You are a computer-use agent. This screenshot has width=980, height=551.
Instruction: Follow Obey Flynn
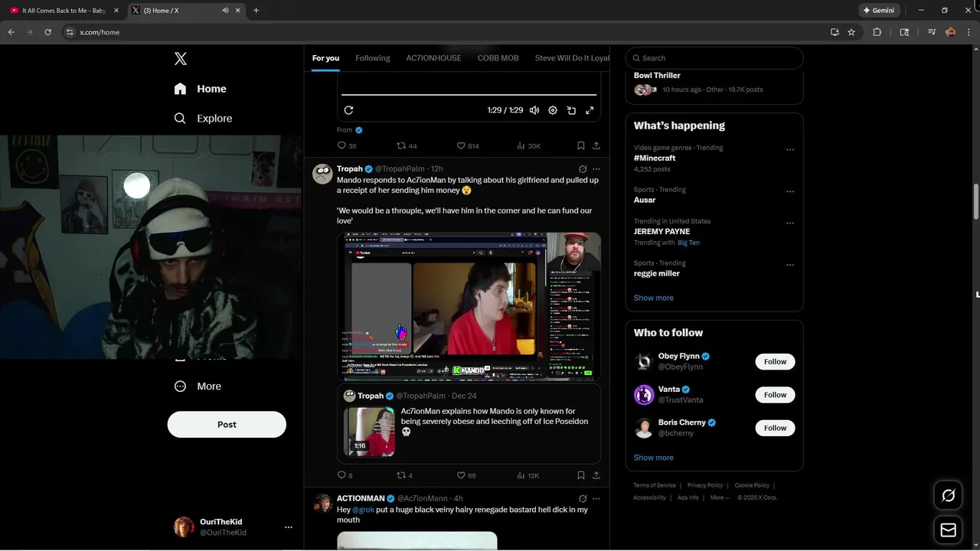tap(775, 362)
